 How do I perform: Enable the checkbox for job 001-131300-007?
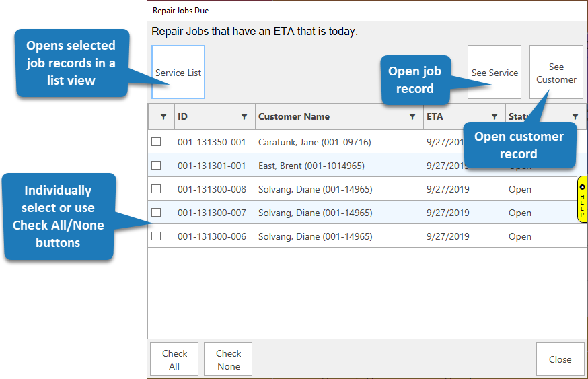(156, 213)
